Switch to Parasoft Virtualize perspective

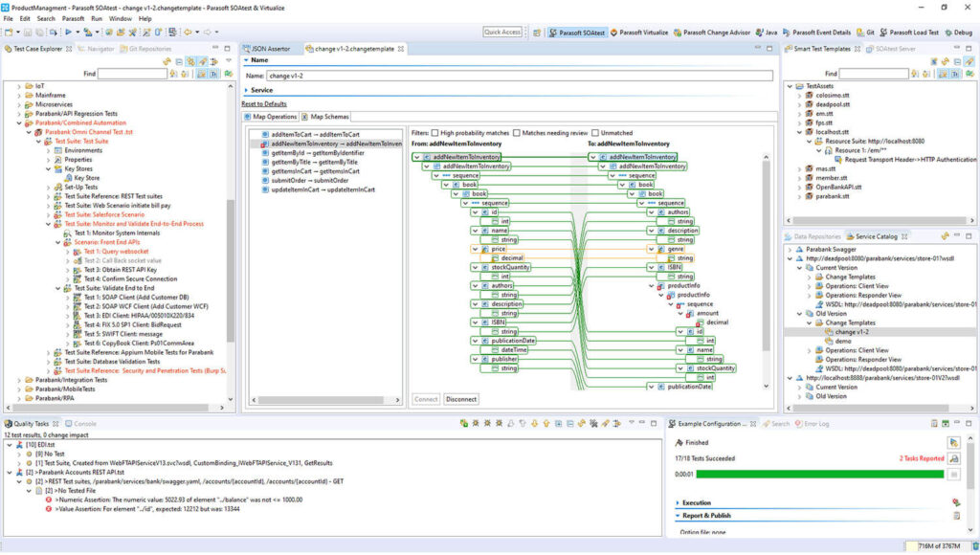638,33
